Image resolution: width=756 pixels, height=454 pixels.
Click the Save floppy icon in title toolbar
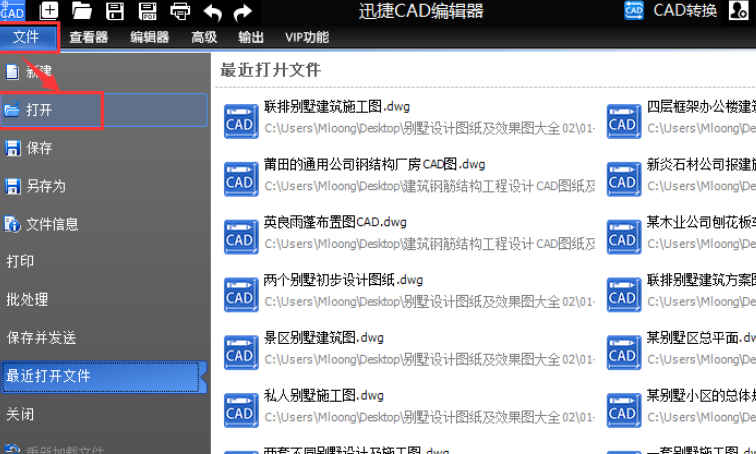115,11
